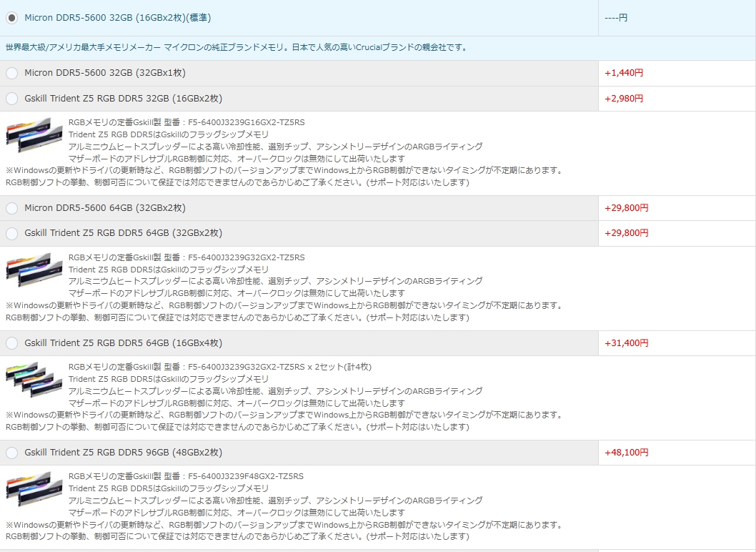Click the "+1,440円" price
756x552 pixels.
624,73
